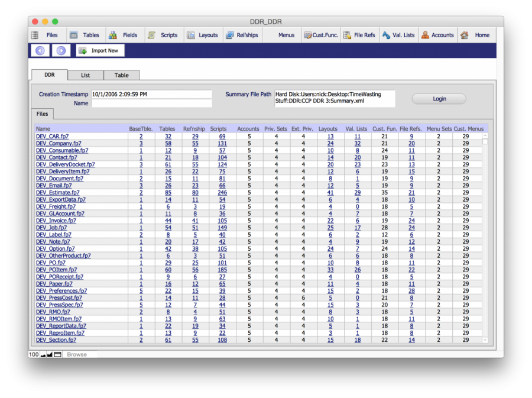The height and width of the screenshot is (398, 532).
Task: Click the Layouts toolbar button
Action: [202, 35]
